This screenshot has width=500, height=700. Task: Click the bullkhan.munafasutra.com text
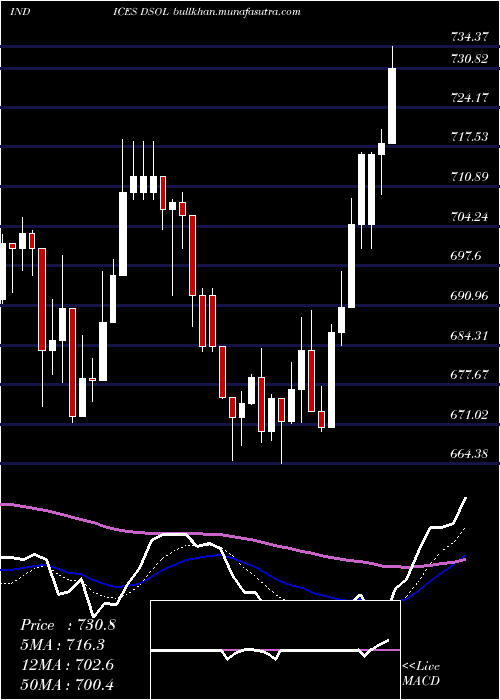236,12
